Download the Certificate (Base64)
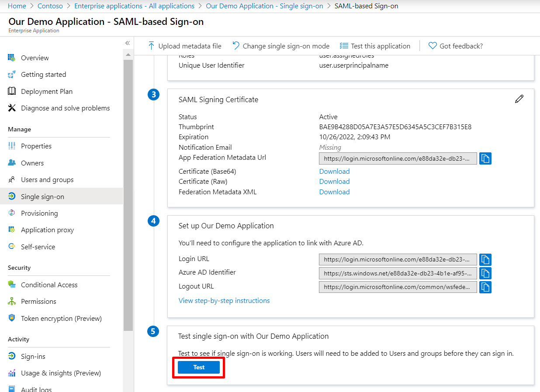The height and width of the screenshot is (392, 540). [x=334, y=171]
